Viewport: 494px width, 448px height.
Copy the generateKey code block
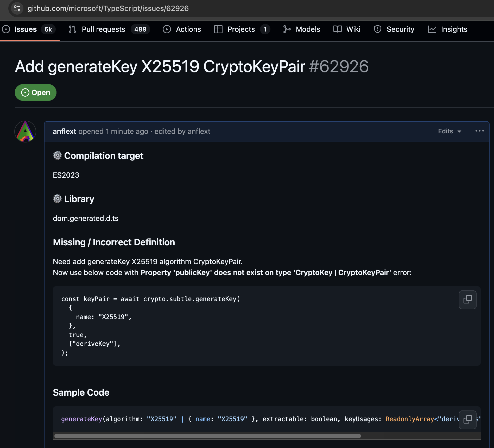(x=467, y=300)
